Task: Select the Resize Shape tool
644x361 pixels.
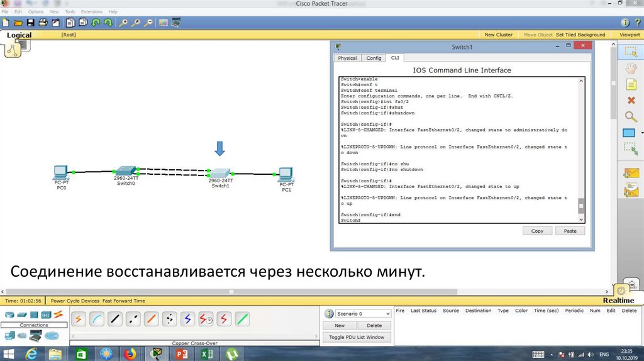Action: point(630,148)
